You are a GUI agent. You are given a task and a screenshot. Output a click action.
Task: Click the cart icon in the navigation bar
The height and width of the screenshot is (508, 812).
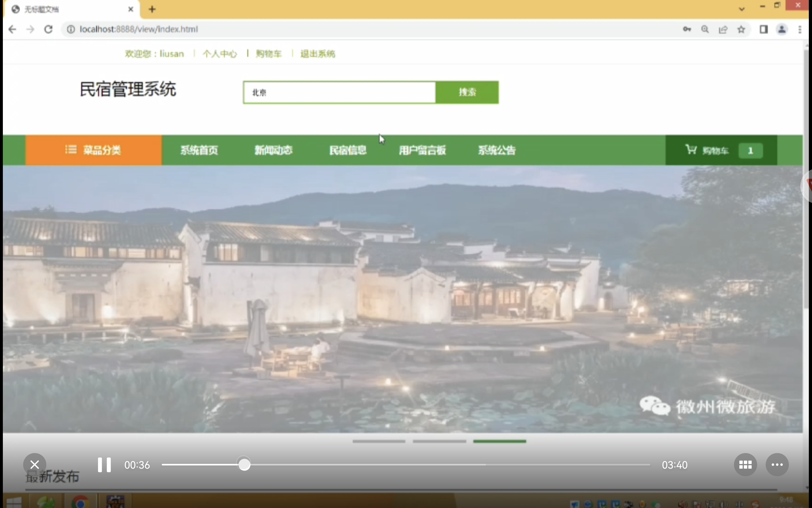click(x=691, y=150)
